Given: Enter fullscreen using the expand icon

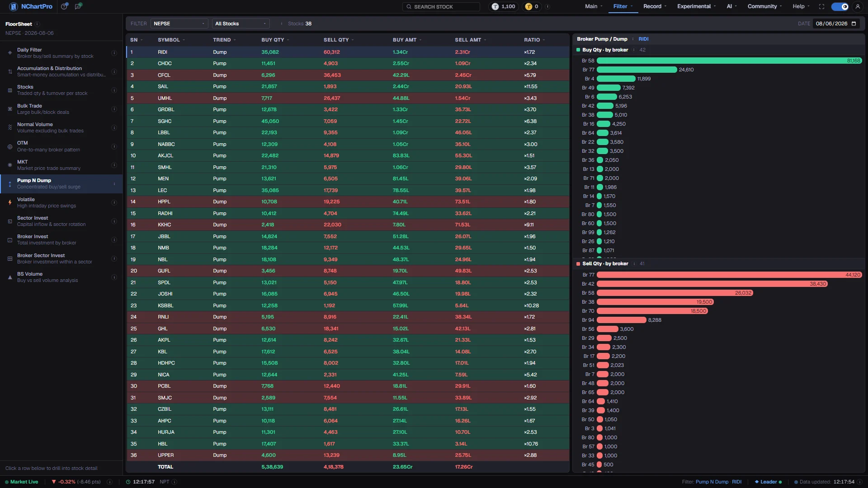Looking at the screenshot, I should [821, 6].
